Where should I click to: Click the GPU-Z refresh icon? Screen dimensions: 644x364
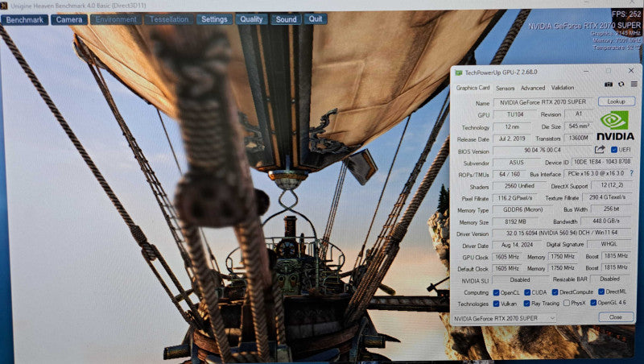pos(621,85)
